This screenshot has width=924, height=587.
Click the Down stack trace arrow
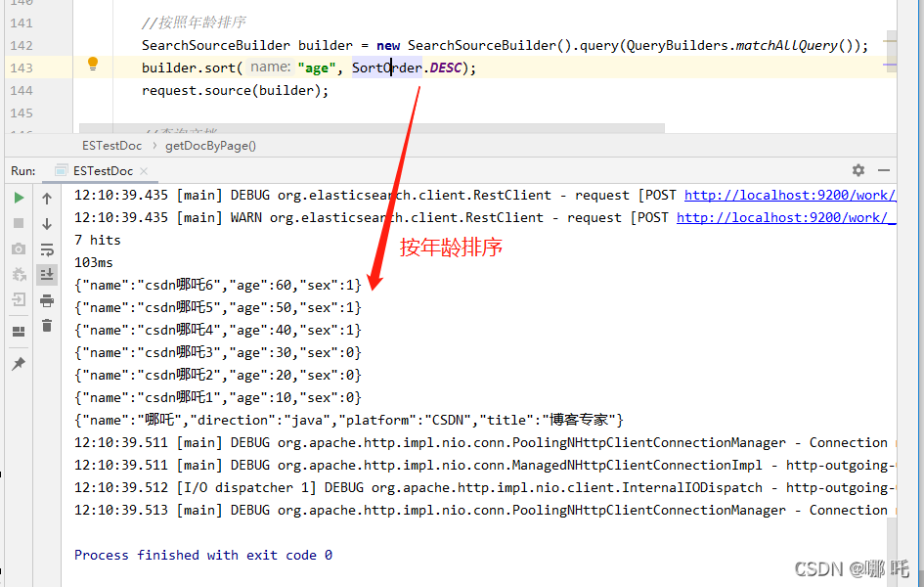[47, 224]
